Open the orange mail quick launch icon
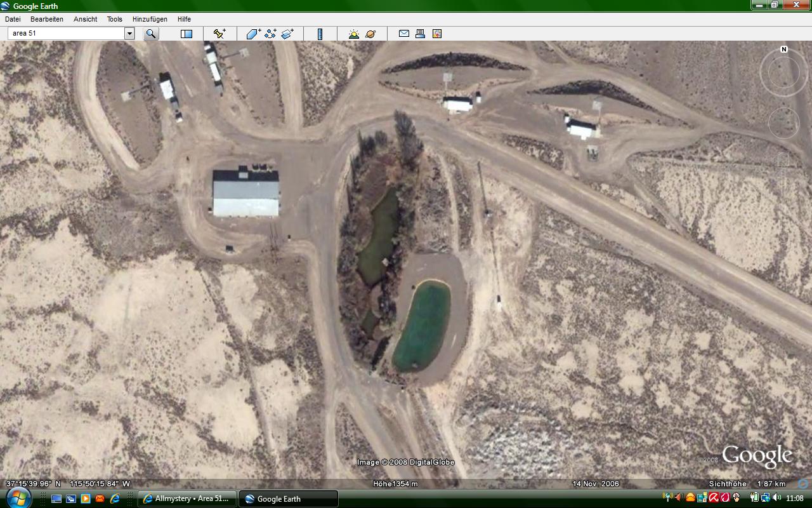 (100, 498)
